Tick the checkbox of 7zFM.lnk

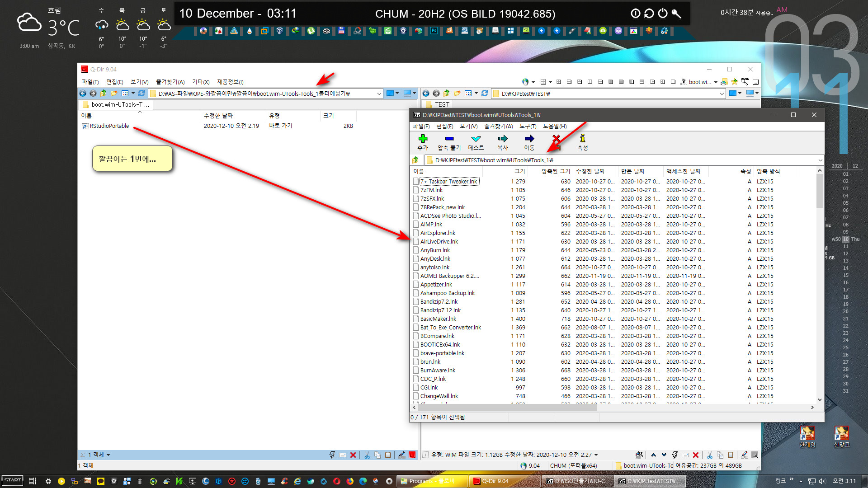416,190
